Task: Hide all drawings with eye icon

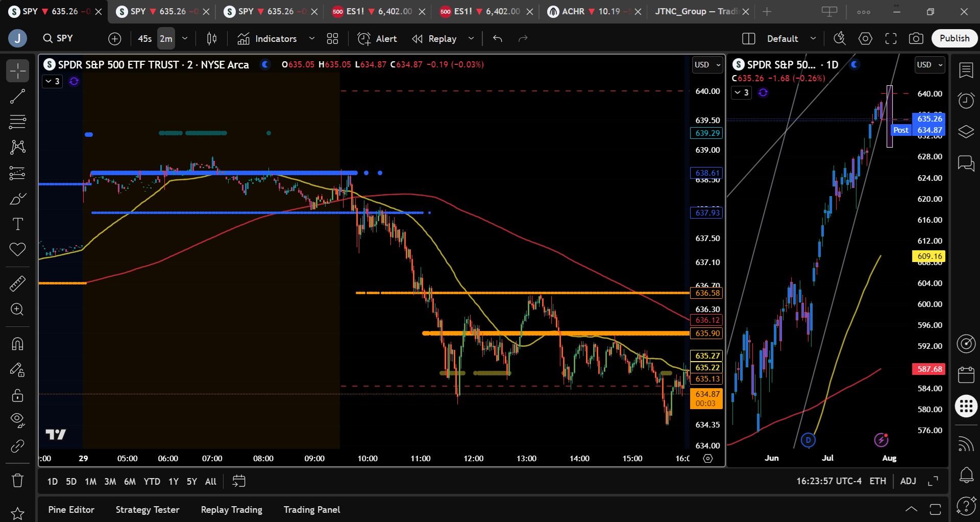Action: click(17, 420)
